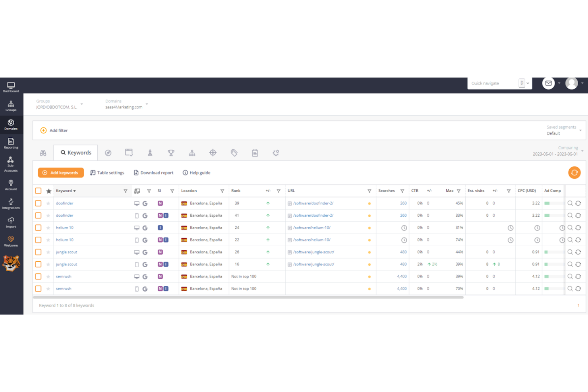Open Sub-Accounts in the sidebar
The width and height of the screenshot is (588, 392).
coord(11,164)
